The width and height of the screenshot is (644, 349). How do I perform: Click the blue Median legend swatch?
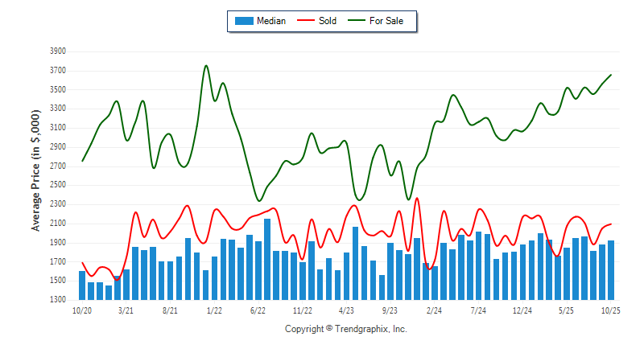point(242,21)
